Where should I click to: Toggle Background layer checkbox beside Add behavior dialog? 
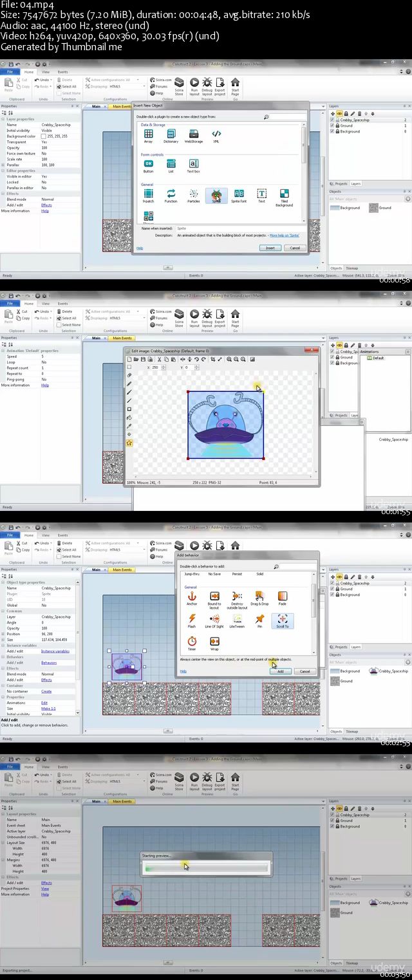(x=332, y=595)
